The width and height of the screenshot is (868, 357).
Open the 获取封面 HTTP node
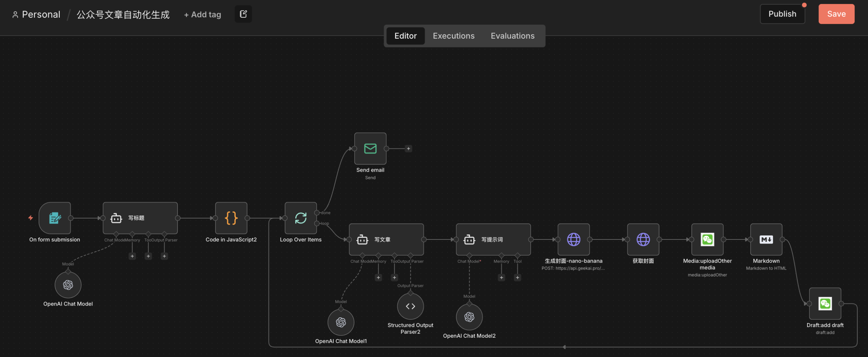pyautogui.click(x=643, y=239)
